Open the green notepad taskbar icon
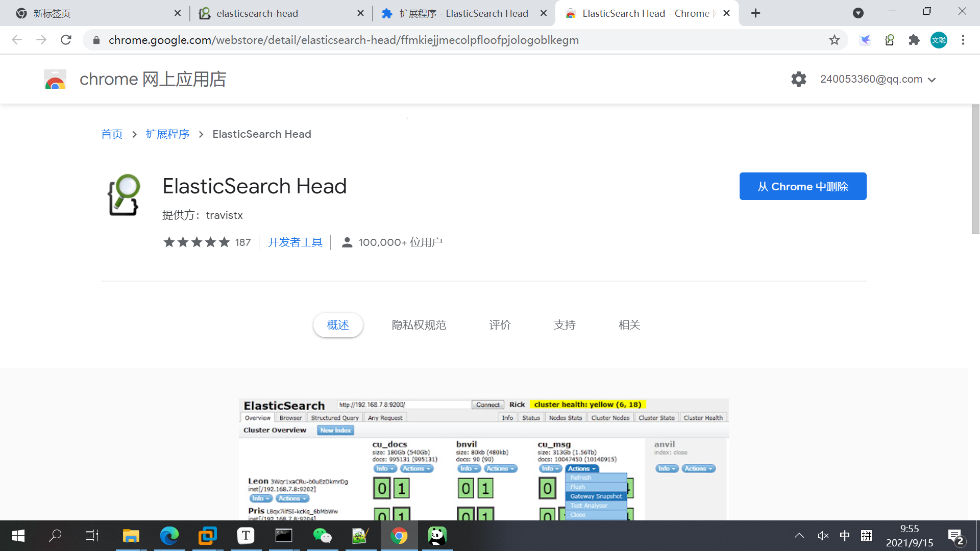The height and width of the screenshot is (551, 980). pos(360,536)
